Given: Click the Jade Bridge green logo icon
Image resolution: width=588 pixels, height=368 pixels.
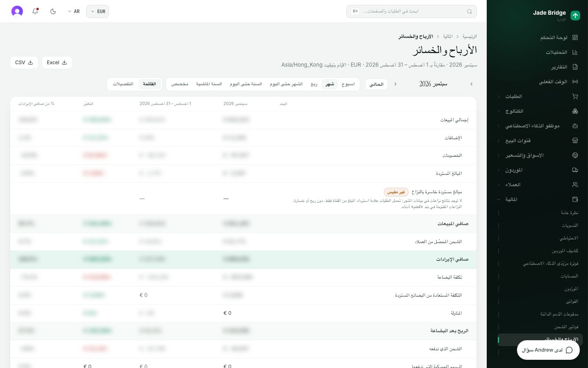Looking at the screenshot, I should [x=575, y=16].
